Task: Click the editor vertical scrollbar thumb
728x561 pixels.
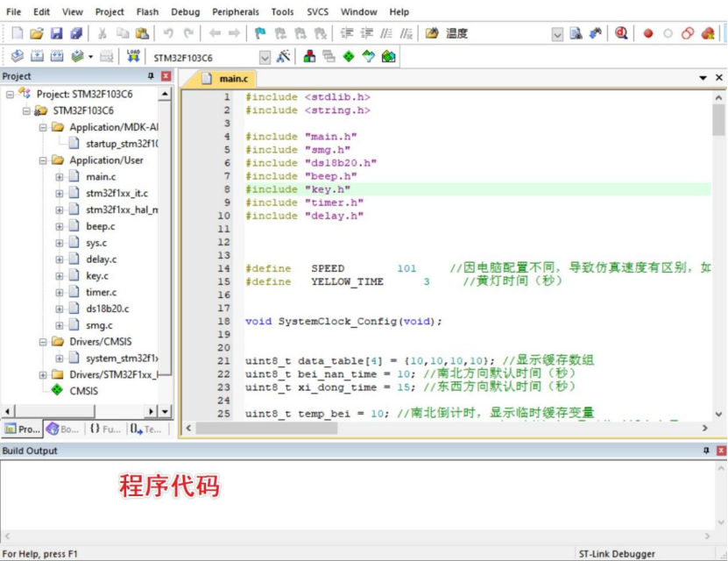Action: 718,119
